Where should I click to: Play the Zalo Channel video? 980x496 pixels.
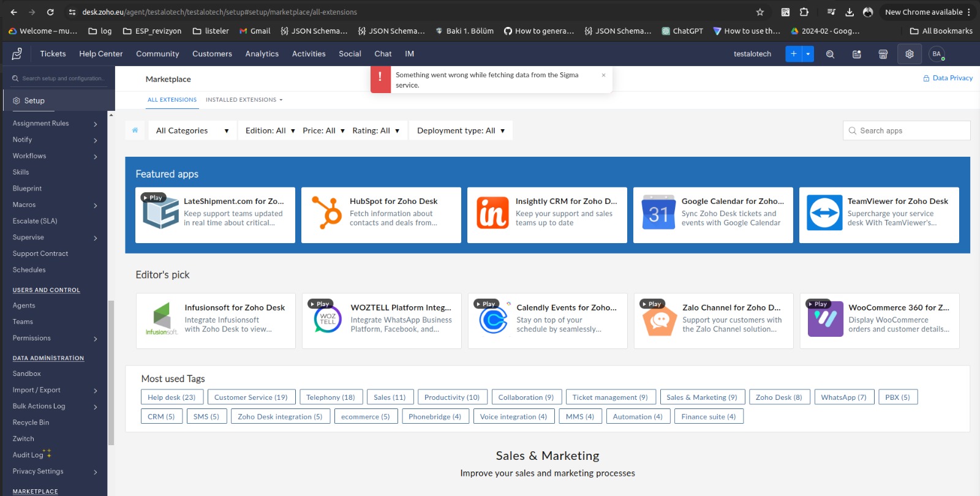pos(651,304)
